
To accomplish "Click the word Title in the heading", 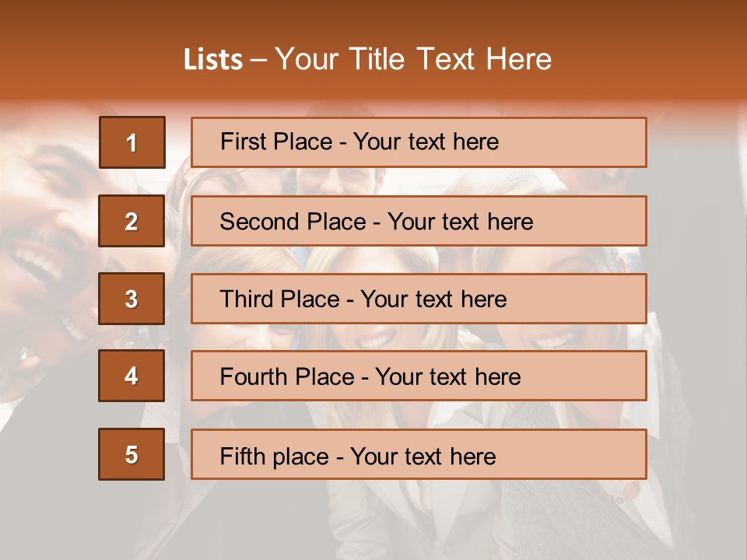I will coord(377,60).
